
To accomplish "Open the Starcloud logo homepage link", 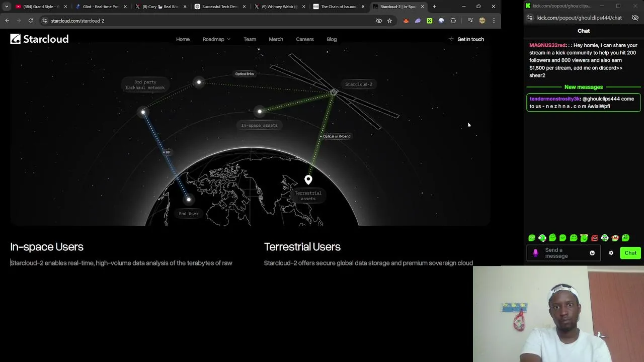I will point(39,39).
